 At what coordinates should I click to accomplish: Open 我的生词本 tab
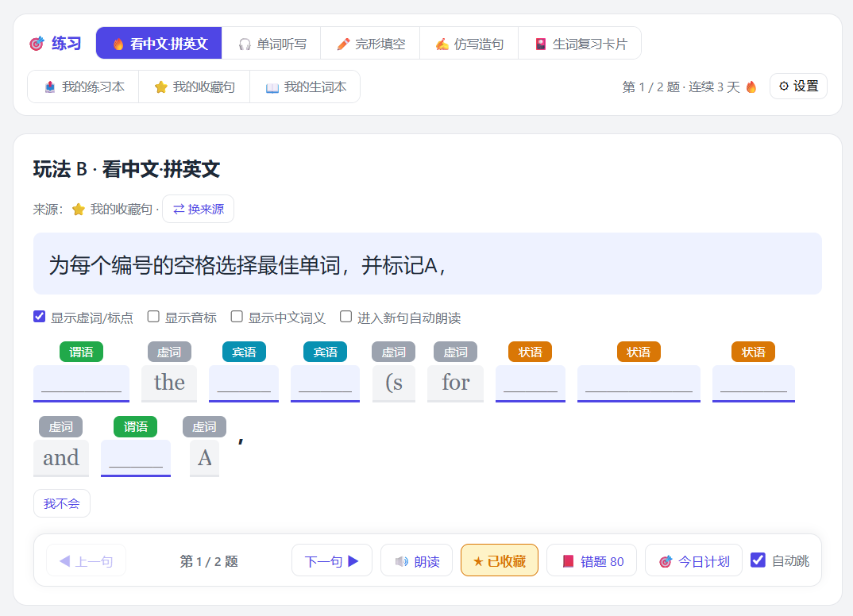pyautogui.click(x=305, y=87)
